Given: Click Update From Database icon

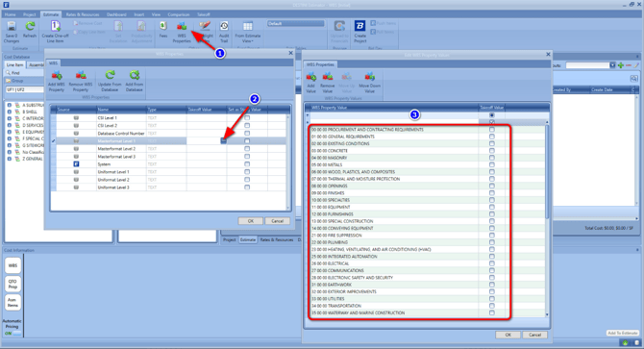Looking at the screenshot, I should [x=110, y=75].
